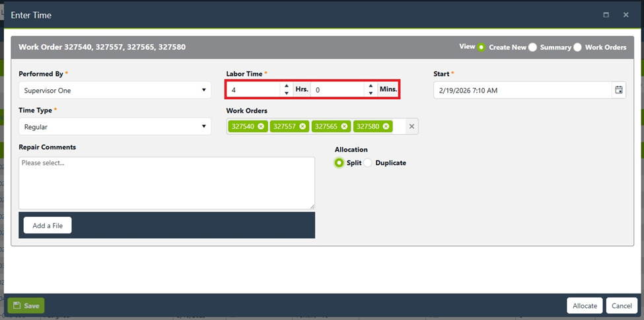This screenshot has width=644, height=320.
Task: Increase the labor hours value
Action: (x=286, y=86)
